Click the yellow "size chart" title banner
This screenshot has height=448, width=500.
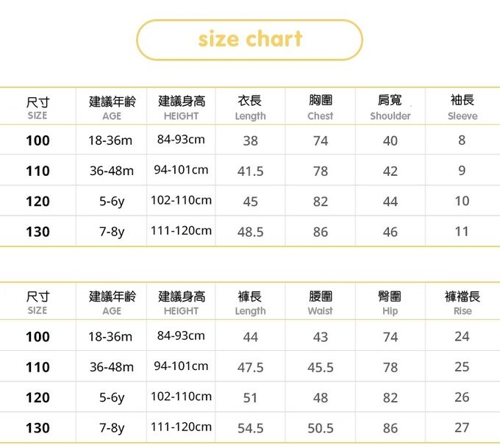250,40
